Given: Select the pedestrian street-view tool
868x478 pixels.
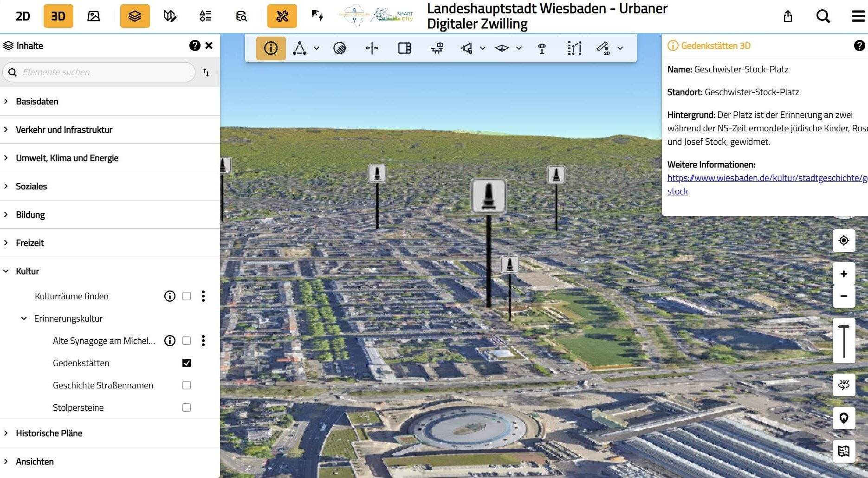Looking at the screenshot, I should pos(437,48).
